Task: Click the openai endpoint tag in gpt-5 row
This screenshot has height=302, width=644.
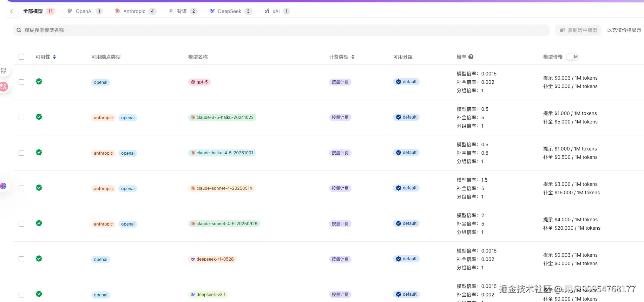Action: pyautogui.click(x=101, y=82)
